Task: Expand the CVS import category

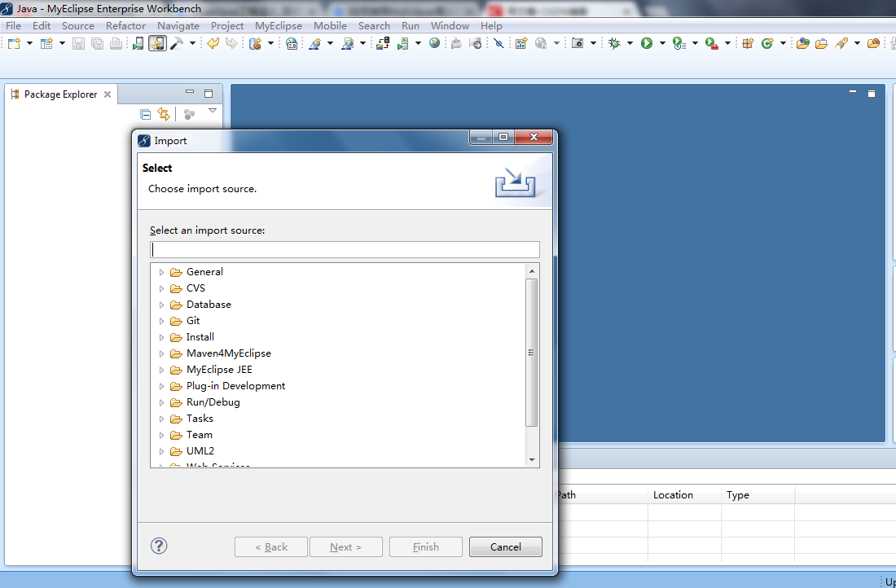Action: coord(161,288)
